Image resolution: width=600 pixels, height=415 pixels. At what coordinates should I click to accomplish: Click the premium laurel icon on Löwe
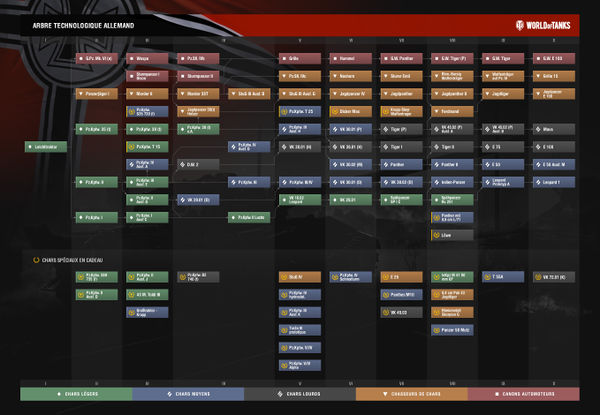[437, 235]
